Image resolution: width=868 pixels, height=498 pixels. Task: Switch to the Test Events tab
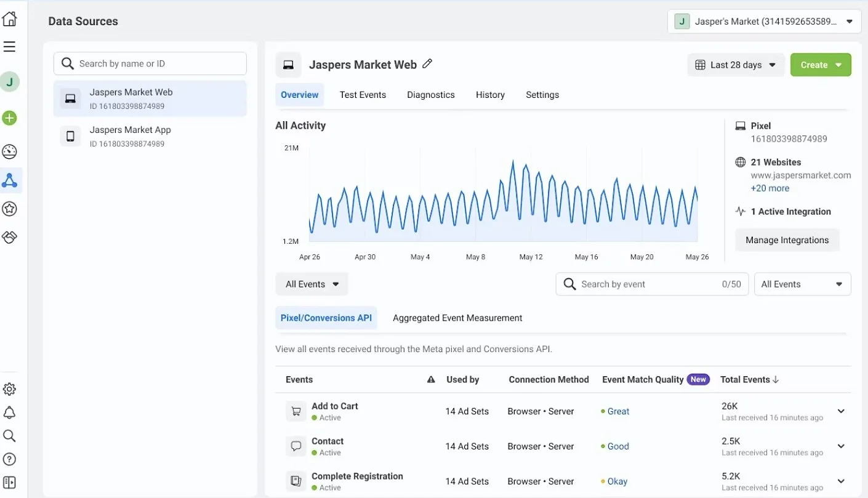click(363, 95)
